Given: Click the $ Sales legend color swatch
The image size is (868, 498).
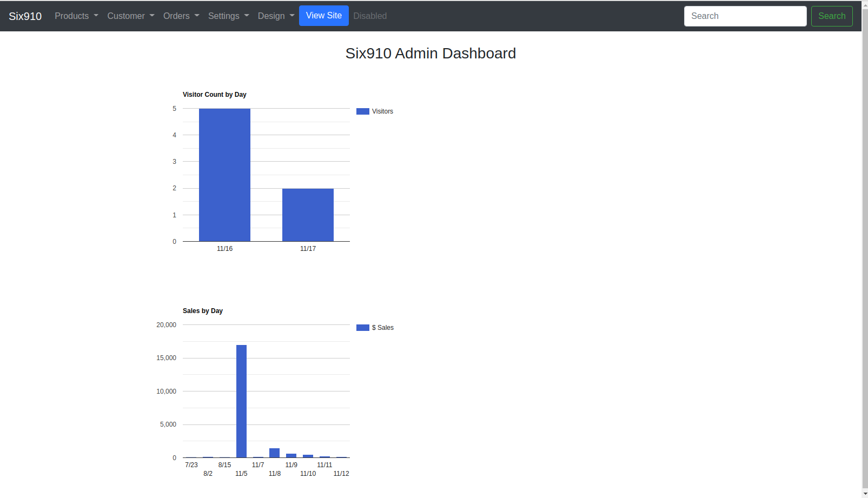Looking at the screenshot, I should click(363, 328).
